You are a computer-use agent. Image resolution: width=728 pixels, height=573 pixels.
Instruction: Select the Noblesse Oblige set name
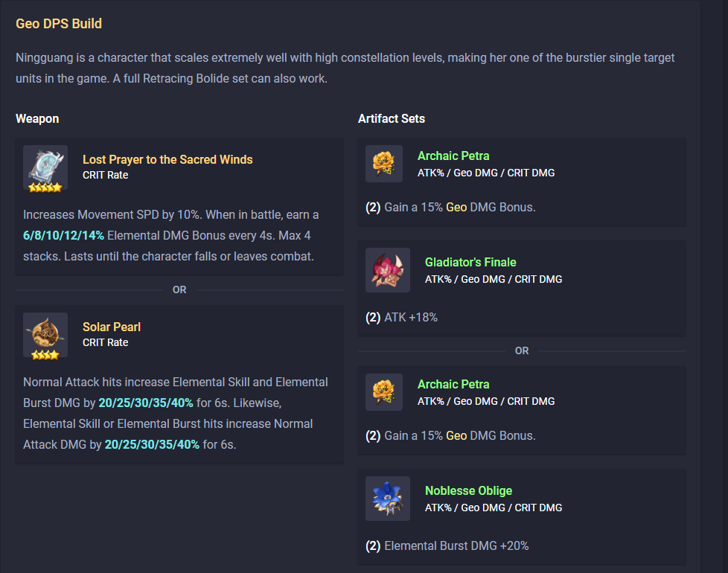pos(468,490)
